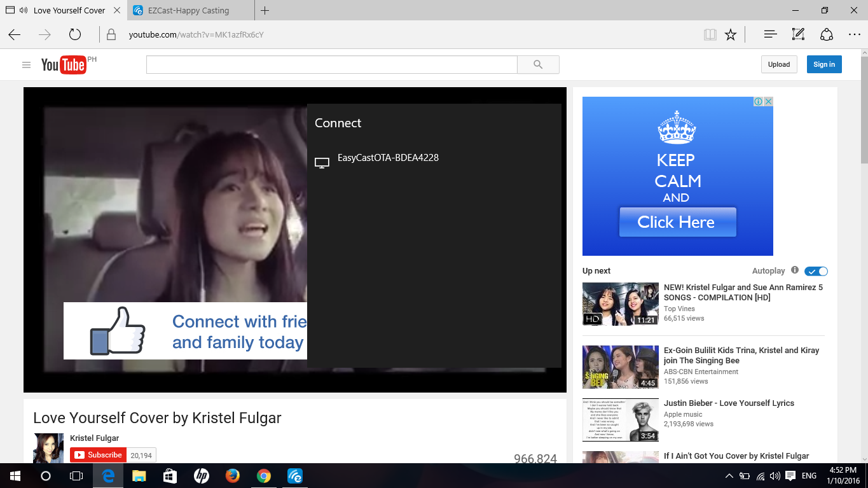Image resolution: width=868 pixels, height=488 pixels.
Task: Open EZCast from the taskbar
Action: point(294,476)
